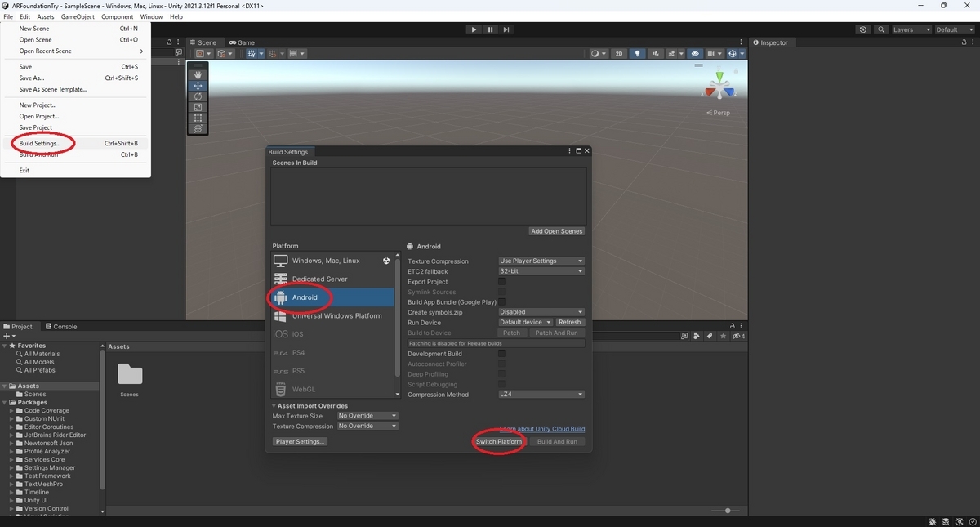Click the Pause button
980x527 pixels.
490,29
